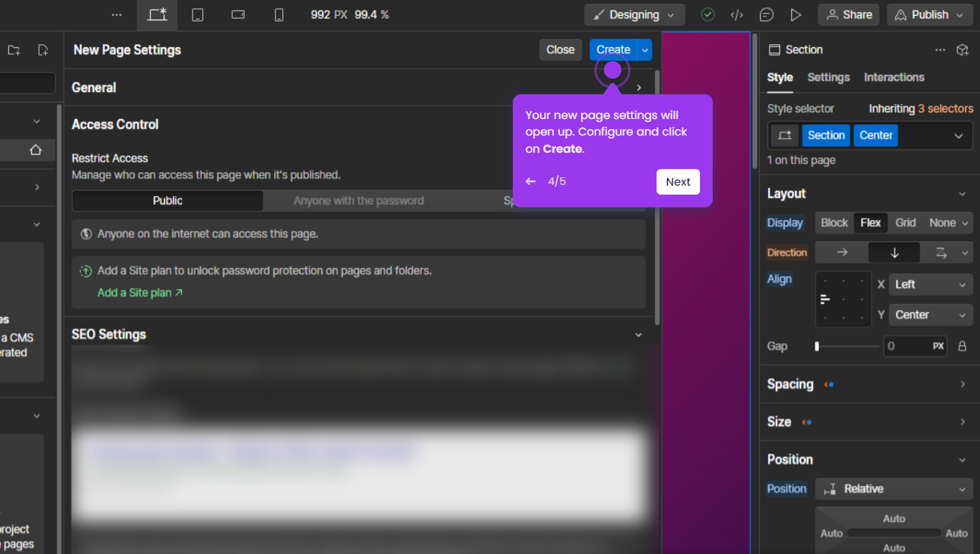Enter preview mode with the play icon
Viewport: 980px width, 554px height.
(x=796, y=14)
